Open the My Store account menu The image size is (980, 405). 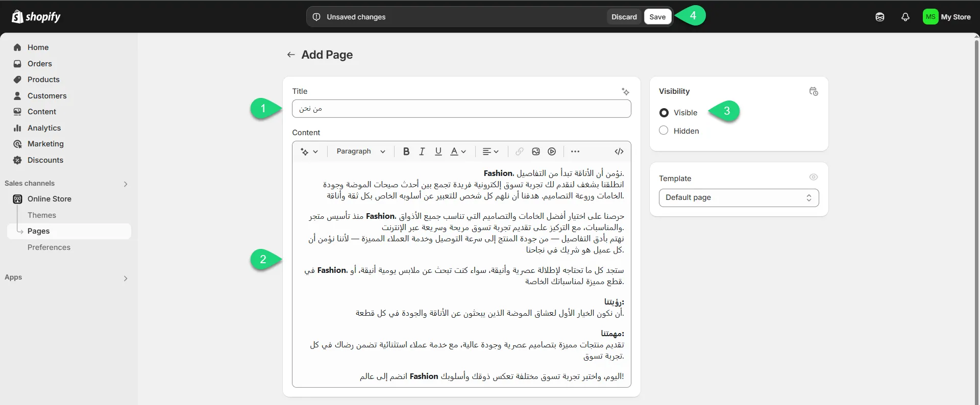point(947,17)
